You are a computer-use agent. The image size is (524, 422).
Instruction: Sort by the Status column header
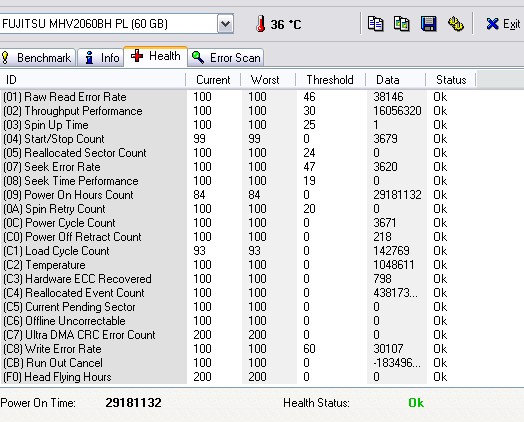coord(451,80)
